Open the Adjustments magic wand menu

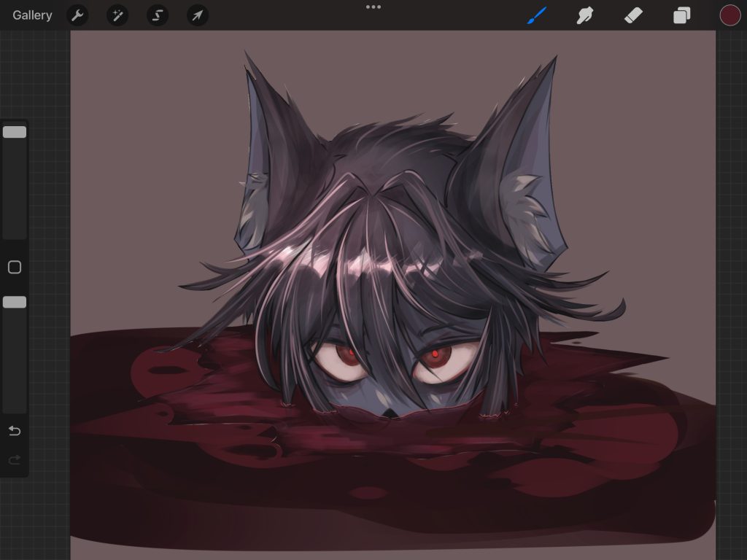[x=117, y=15]
